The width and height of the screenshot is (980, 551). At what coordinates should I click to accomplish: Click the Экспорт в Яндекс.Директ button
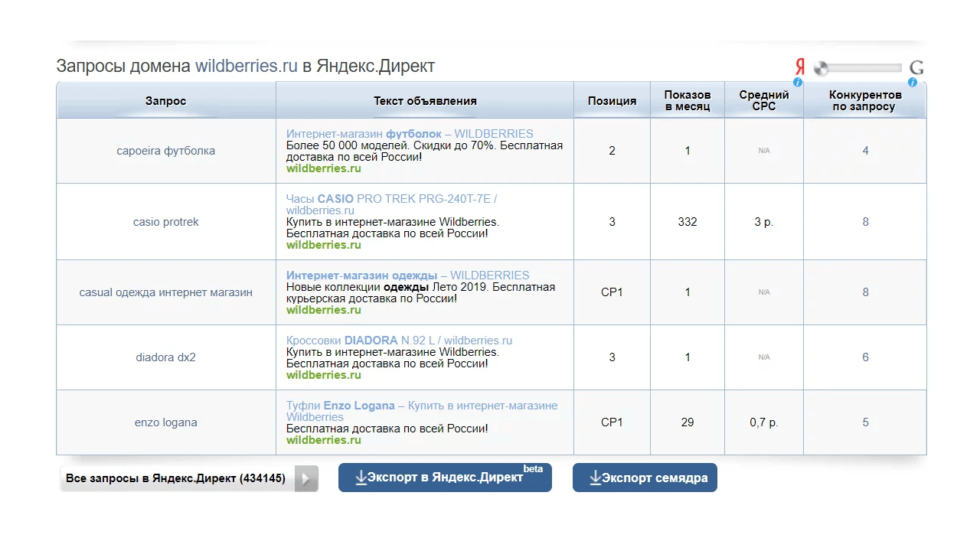pos(445,478)
